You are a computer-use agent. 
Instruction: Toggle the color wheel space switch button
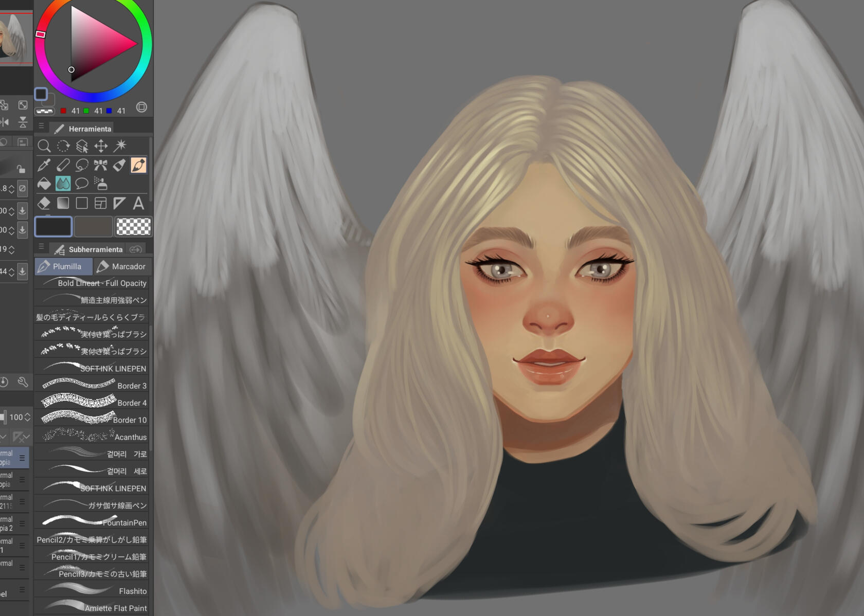tap(141, 107)
